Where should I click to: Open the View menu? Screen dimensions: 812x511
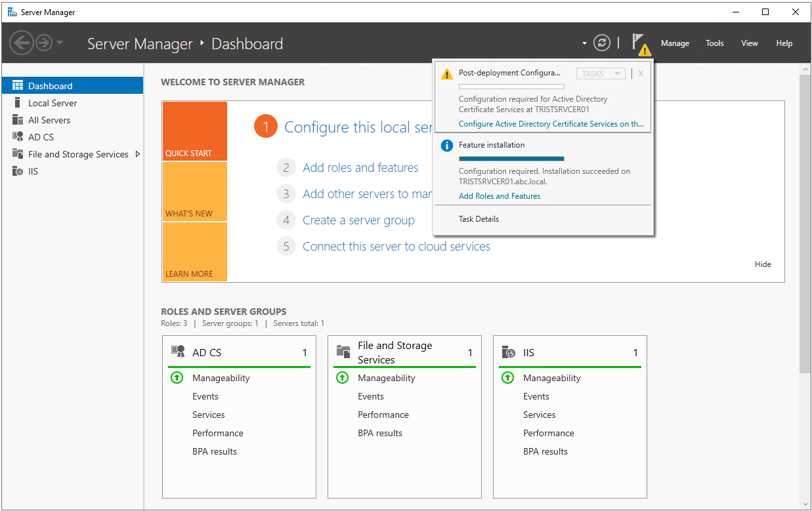coord(750,43)
